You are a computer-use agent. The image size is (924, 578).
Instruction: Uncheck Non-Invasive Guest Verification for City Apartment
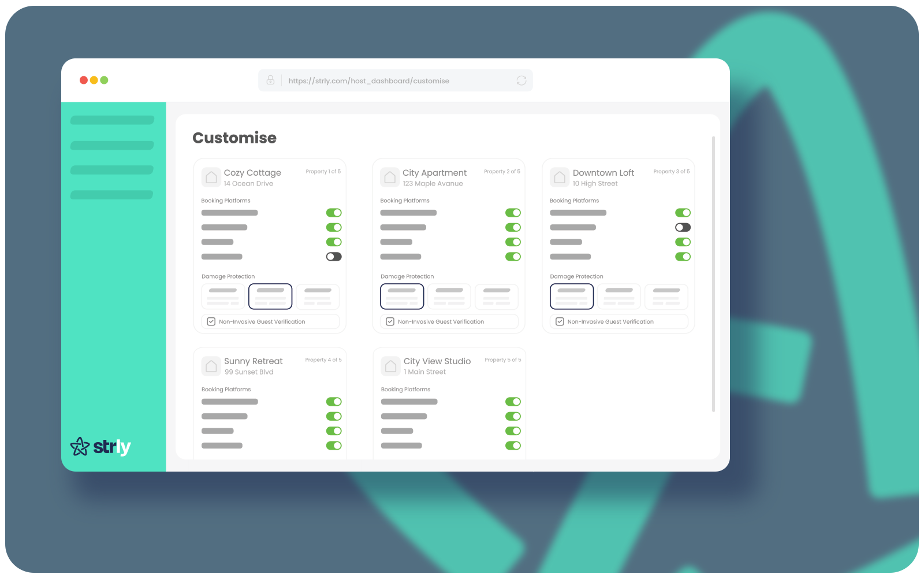[390, 321]
